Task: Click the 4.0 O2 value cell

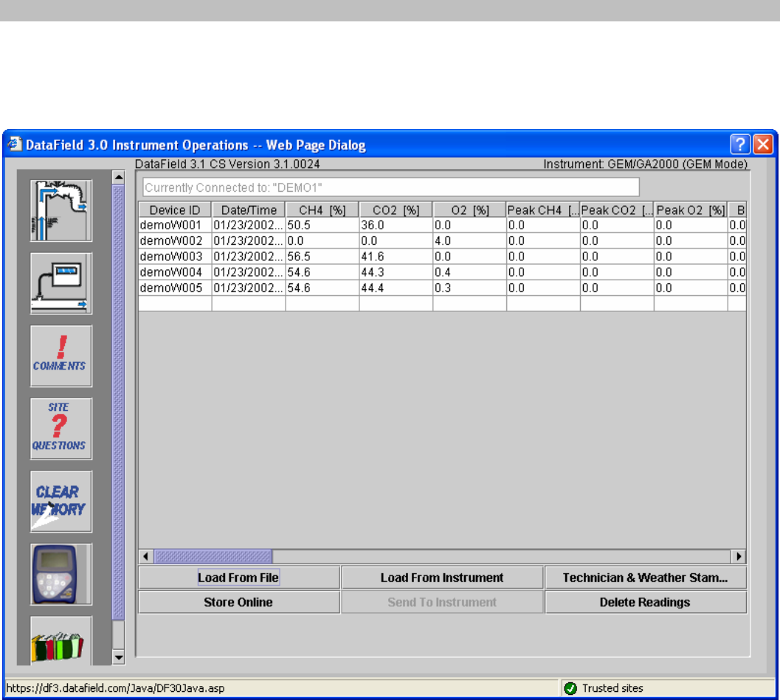Action: [469, 241]
